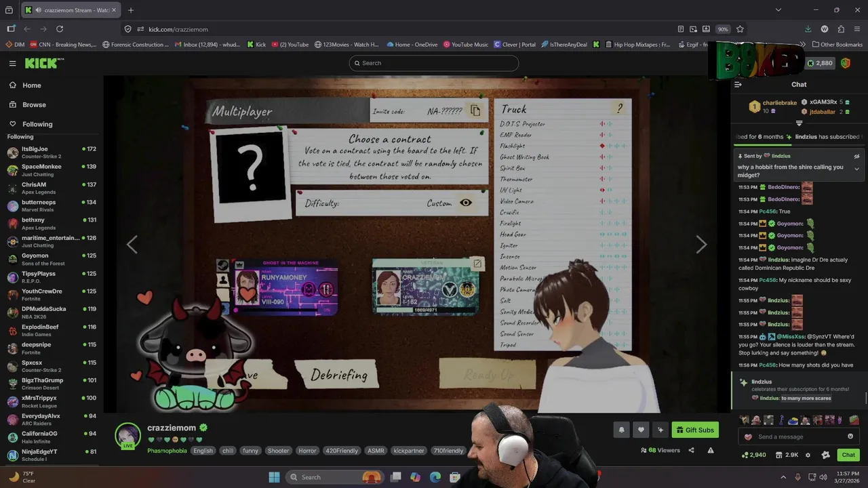Open SpaceMonkee's channel
Screen dimensions: 868x488
pos(52,170)
